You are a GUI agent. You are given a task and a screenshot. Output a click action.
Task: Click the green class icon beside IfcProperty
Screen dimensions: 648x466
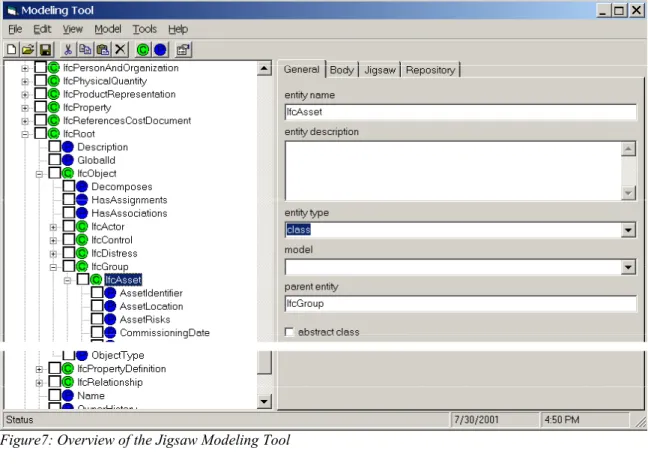(54, 107)
